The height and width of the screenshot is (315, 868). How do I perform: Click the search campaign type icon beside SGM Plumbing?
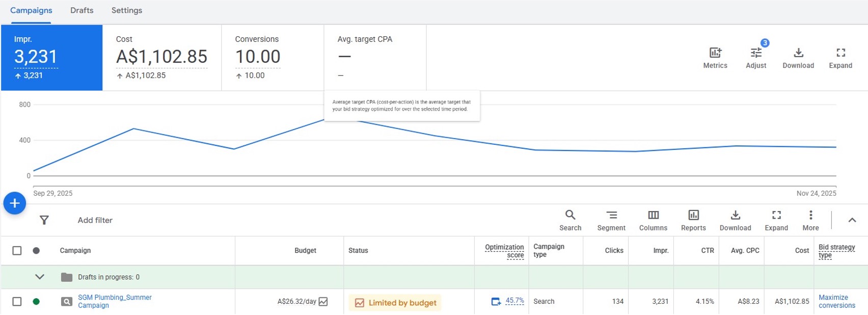tap(67, 302)
